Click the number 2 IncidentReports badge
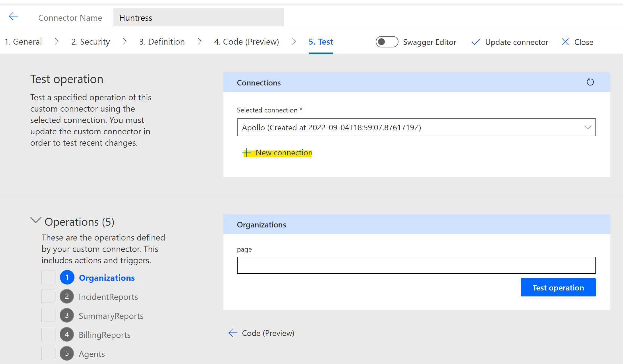This screenshot has width=623, height=364. coord(67,296)
